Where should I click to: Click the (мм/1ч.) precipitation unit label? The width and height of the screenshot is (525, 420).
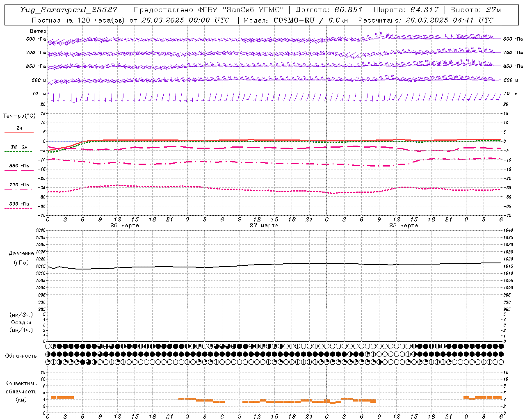(x=21, y=330)
